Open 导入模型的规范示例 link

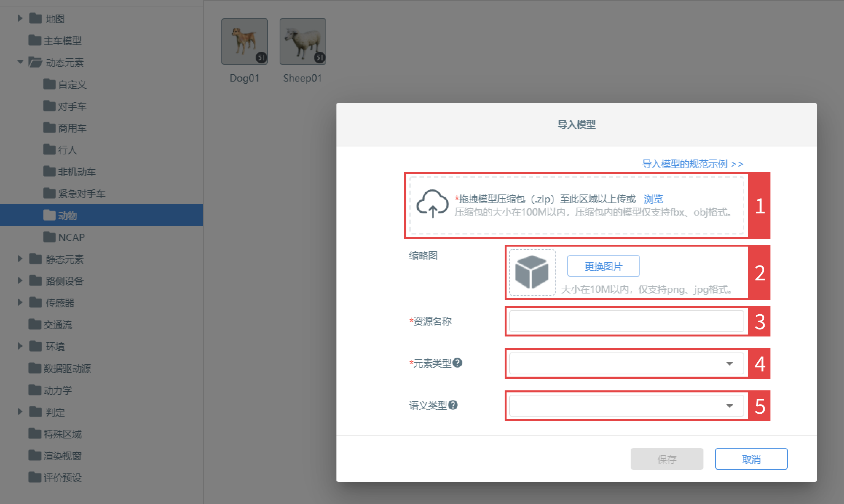coord(692,164)
